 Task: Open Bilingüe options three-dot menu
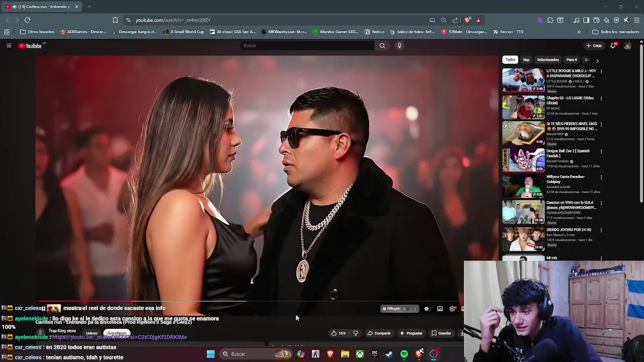415,309
